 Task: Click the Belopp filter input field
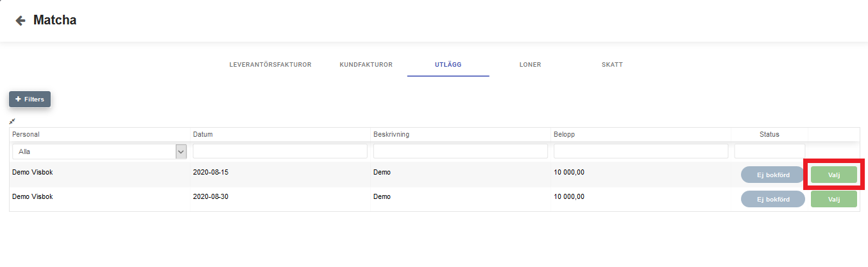coord(640,151)
